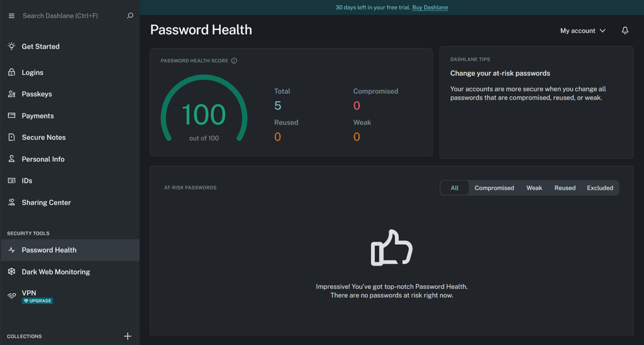Click the VPN Upgrade badge
The height and width of the screenshot is (345, 644).
(x=37, y=300)
